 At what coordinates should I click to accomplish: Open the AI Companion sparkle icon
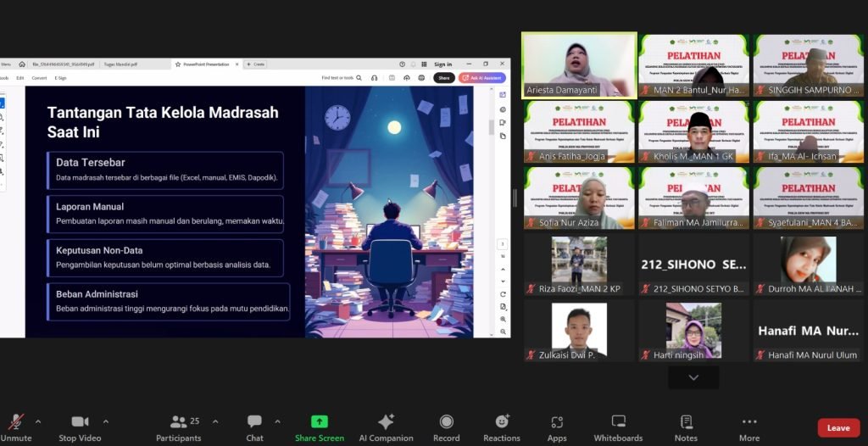point(386,422)
